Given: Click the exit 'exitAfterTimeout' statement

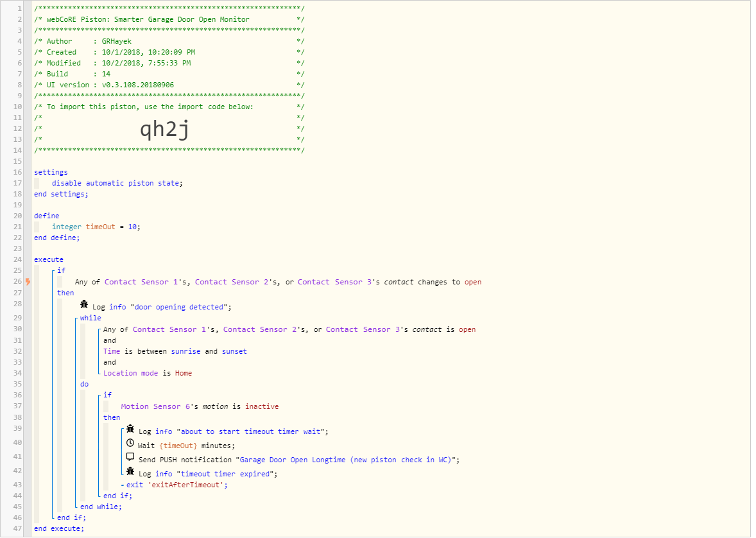Looking at the screenshot, I should point(177,485).
